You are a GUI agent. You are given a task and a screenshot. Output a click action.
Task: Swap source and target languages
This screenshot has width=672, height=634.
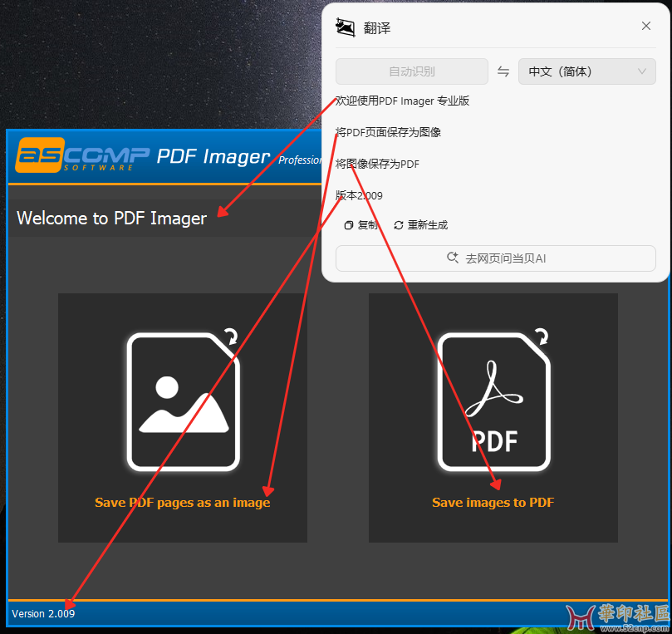tap(503, 71)
